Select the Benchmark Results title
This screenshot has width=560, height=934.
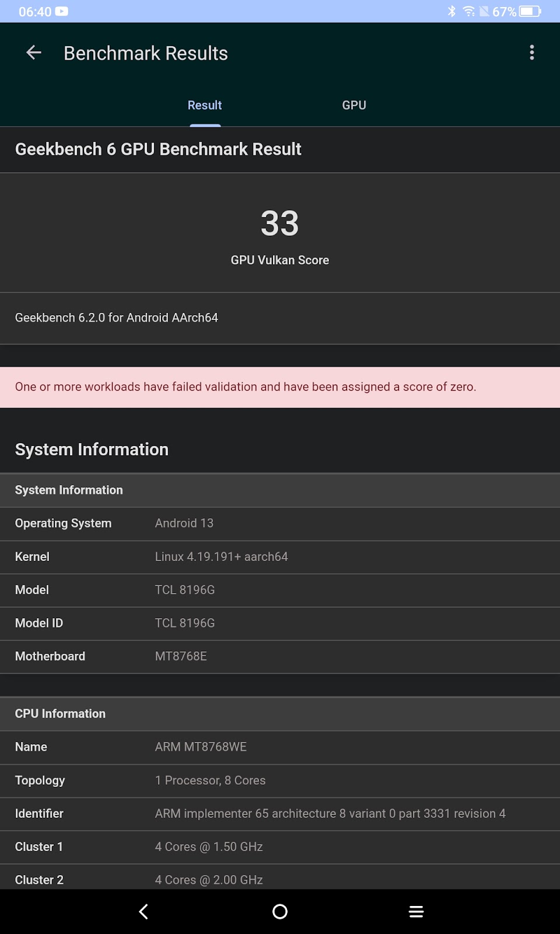click(x=146, y=53)
